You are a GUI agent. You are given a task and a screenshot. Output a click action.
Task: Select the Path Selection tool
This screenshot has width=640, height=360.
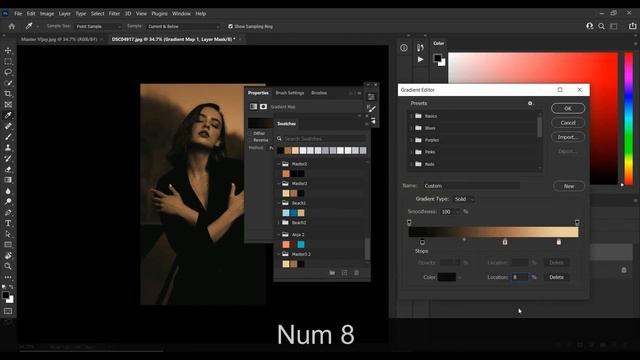point(8,234)
